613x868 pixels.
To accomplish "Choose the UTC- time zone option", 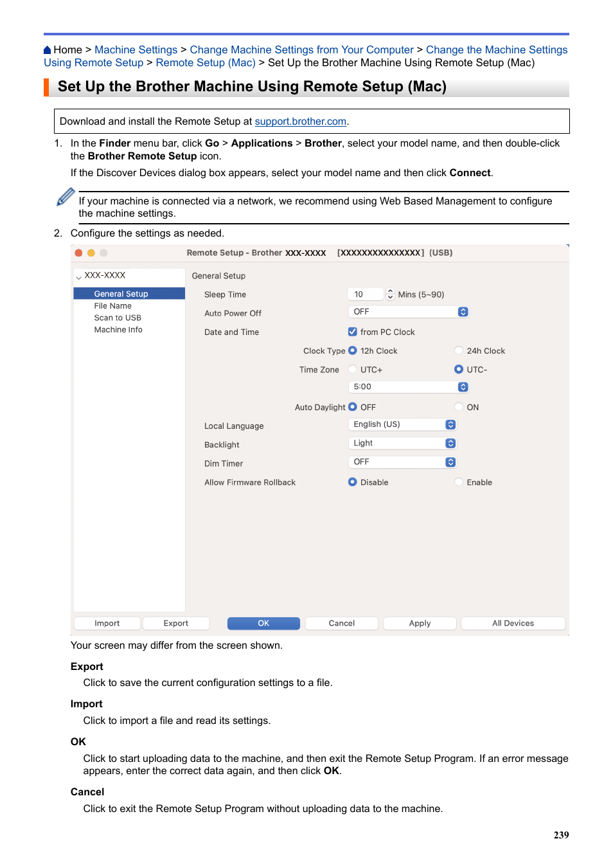I will [x=459, y=370].
